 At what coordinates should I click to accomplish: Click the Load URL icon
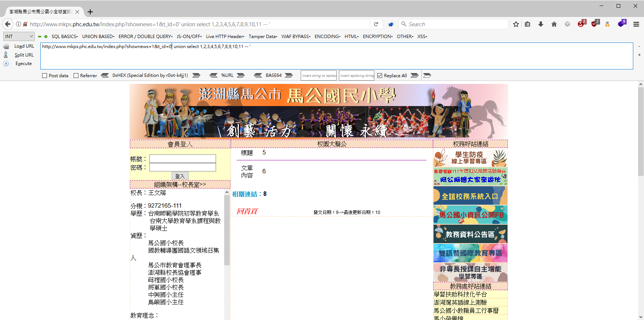tap(6, 47)
